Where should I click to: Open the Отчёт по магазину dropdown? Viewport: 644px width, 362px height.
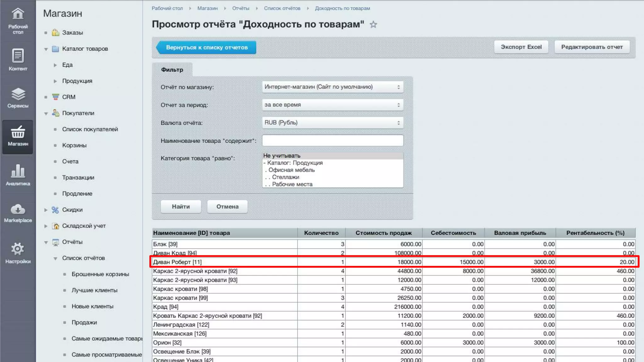[332, 87]
